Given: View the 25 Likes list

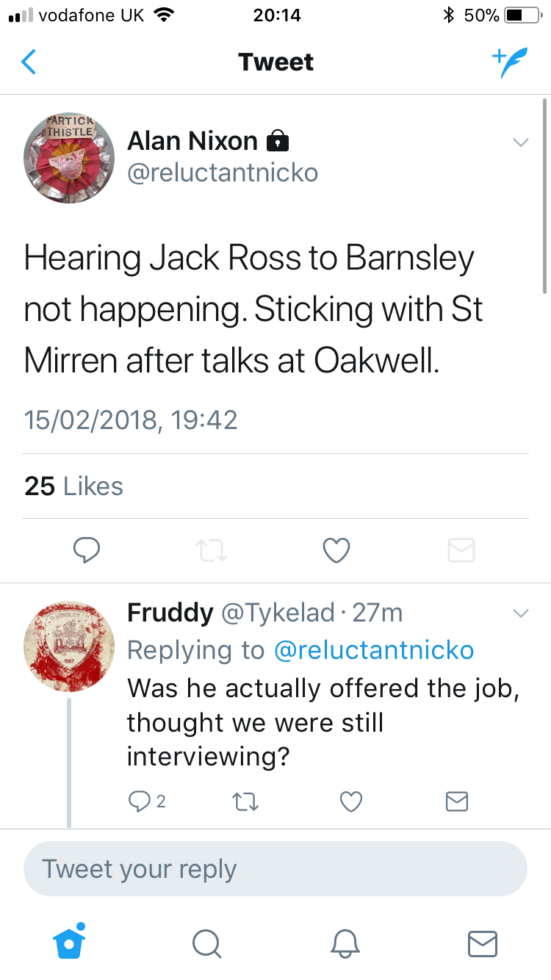Looking at the screenshot, I should click(73, 486).
